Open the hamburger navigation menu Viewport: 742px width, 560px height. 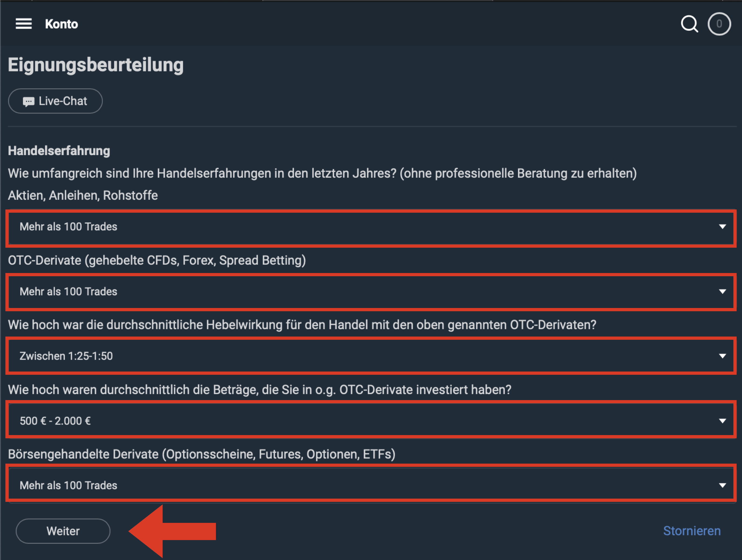pyautogui.click(x=23, y=23)
